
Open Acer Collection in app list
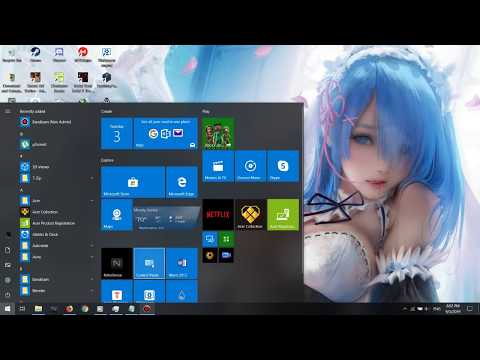click(x=57, y=212)
